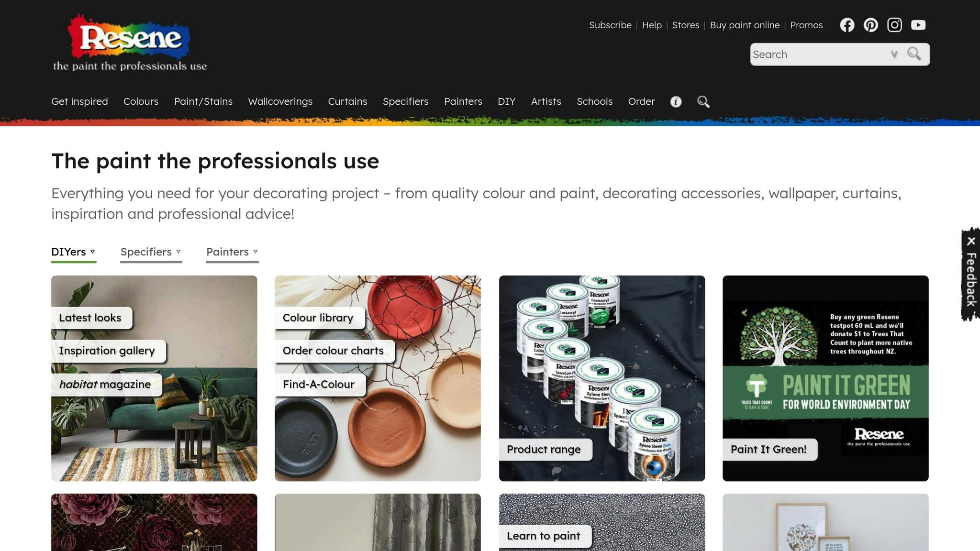Open the Product range
This screenshot has height=551, width=980.
tap(545, 450)
